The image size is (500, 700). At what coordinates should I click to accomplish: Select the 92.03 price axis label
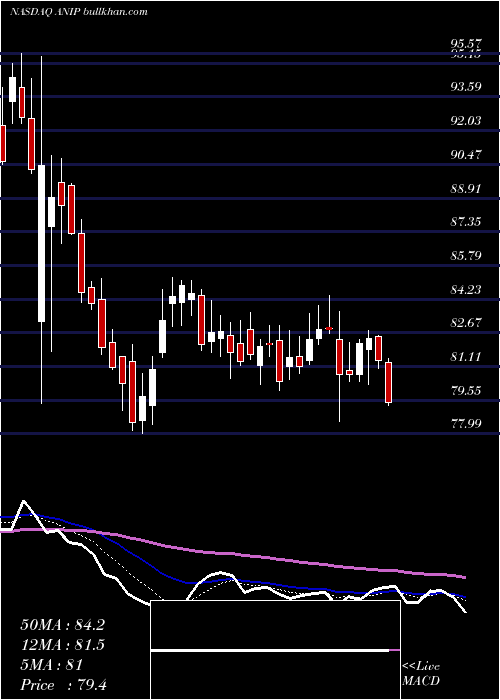click(466, 120)
